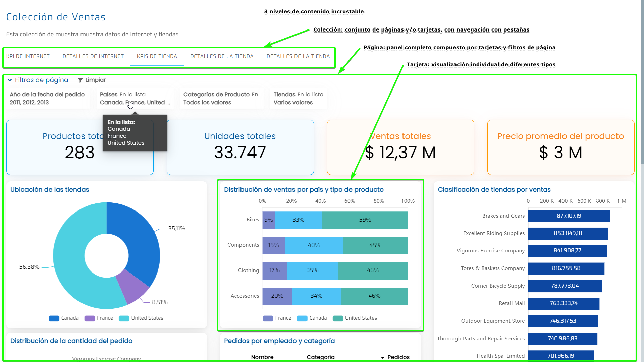Click Canada legend swatch in bar chart
The image size is (644, 362).
(302, 318)
